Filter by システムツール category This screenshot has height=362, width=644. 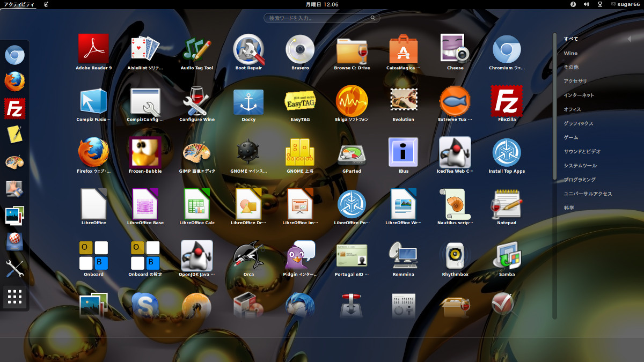pos(580,166)
